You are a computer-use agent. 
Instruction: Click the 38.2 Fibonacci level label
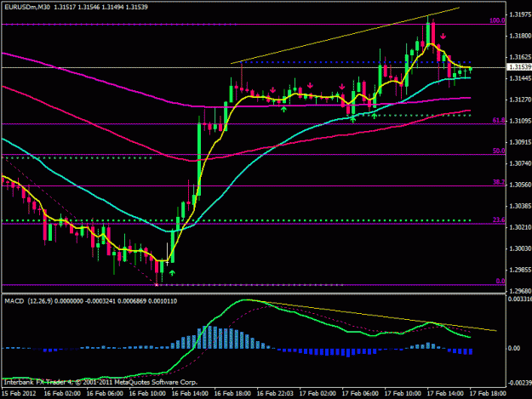click(499, 182)
